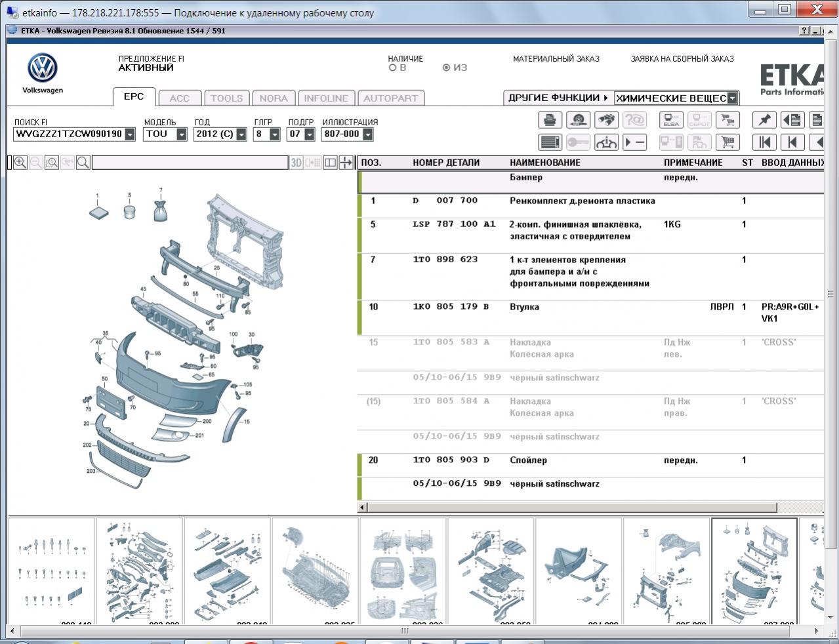Switch to the INFOLINE tab

click(326, 98)
